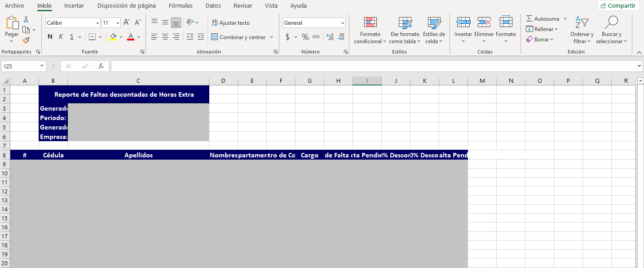Switch to the Revisar tab
Image resolution: width=644 pixels, height=268 pixels.
tap(243, 6)
